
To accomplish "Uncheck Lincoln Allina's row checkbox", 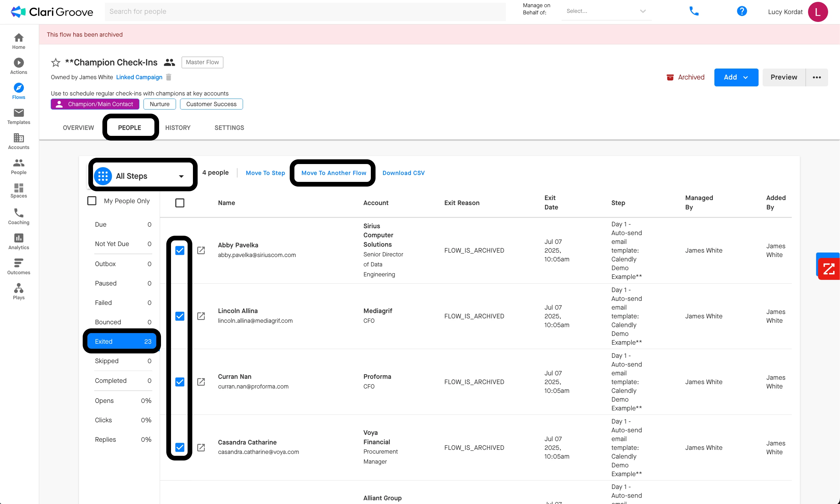I will tap(179, 316).
